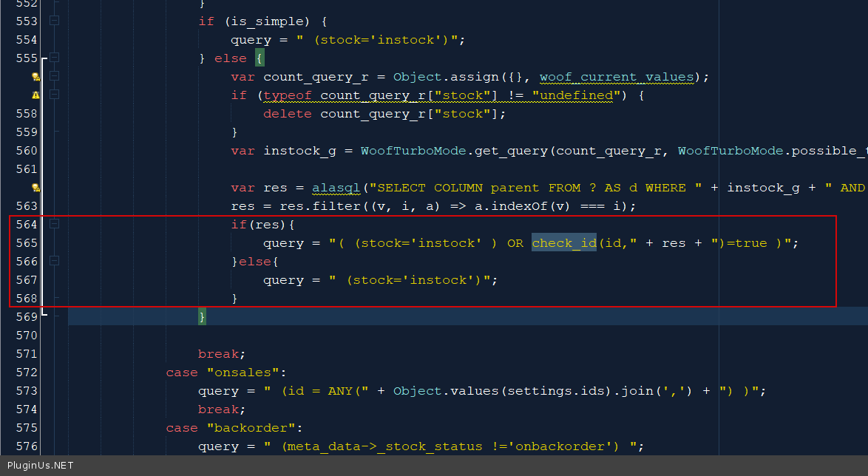Open the lightbulb hint on the alasql line

click(x=35, y=188)
